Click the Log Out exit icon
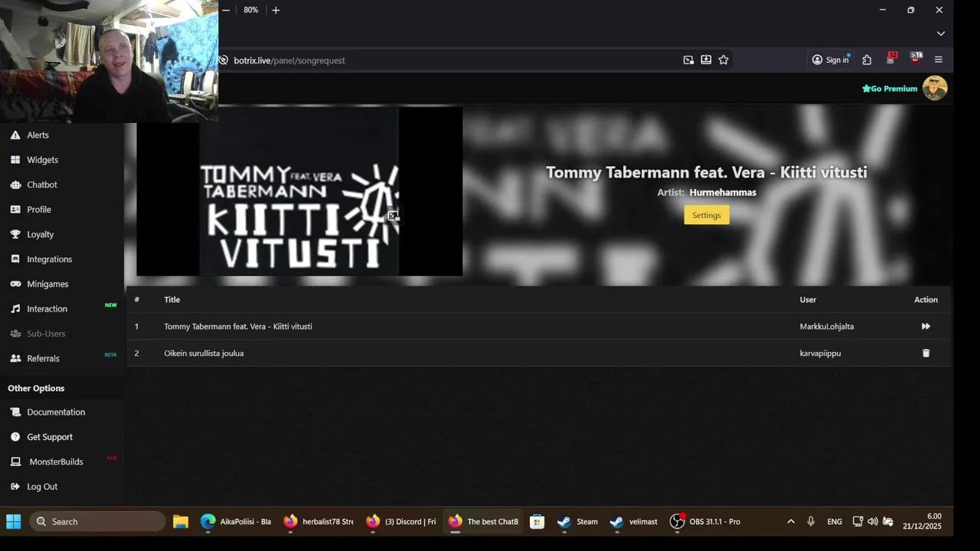The image size is (980, 551). [x=15, y=487]
